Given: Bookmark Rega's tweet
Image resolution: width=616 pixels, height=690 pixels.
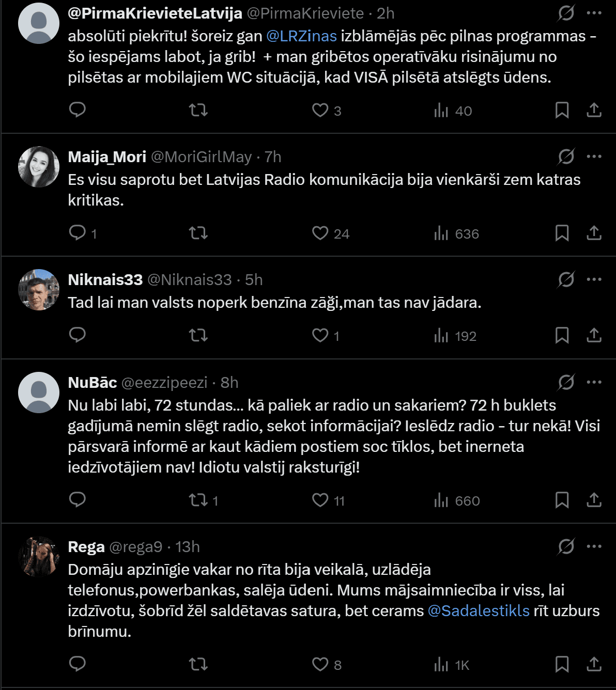Looking at the screenshot, I should click(562, 664).
